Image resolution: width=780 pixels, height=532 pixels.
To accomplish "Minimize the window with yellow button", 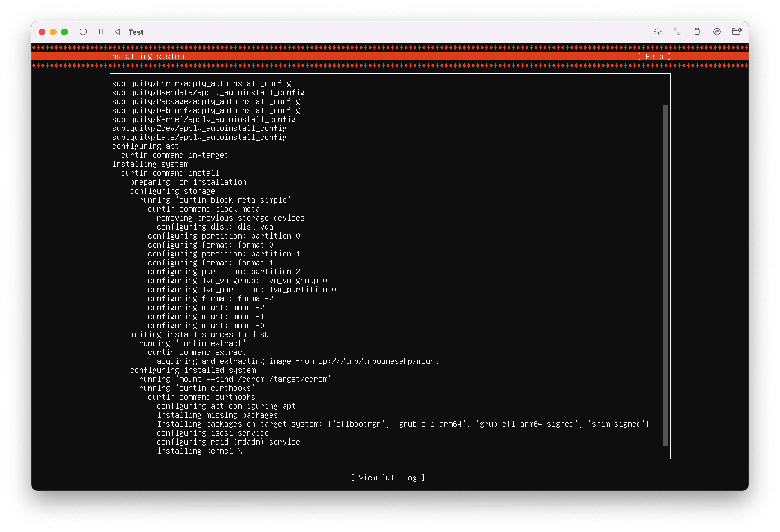I will (x=53, y=32).
